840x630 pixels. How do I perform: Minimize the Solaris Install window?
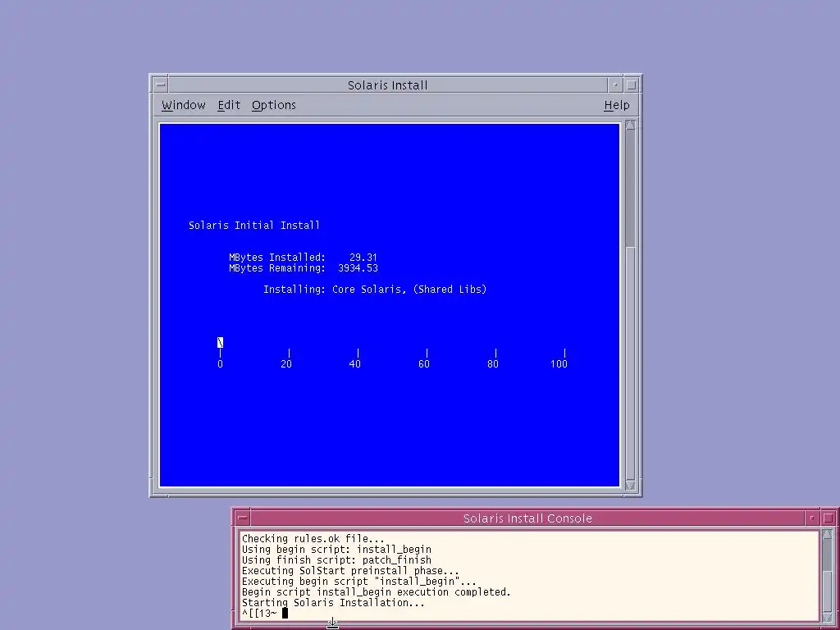[x=615, y=84]
